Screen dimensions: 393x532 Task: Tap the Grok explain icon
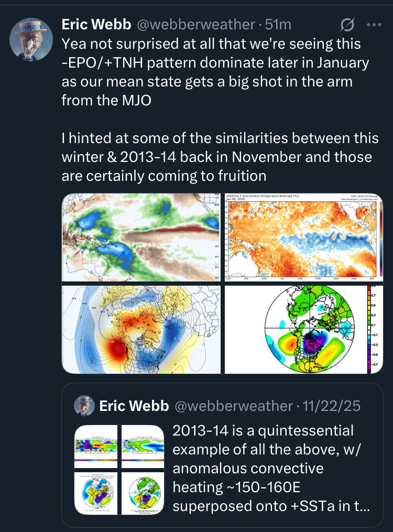click(347, 25)
